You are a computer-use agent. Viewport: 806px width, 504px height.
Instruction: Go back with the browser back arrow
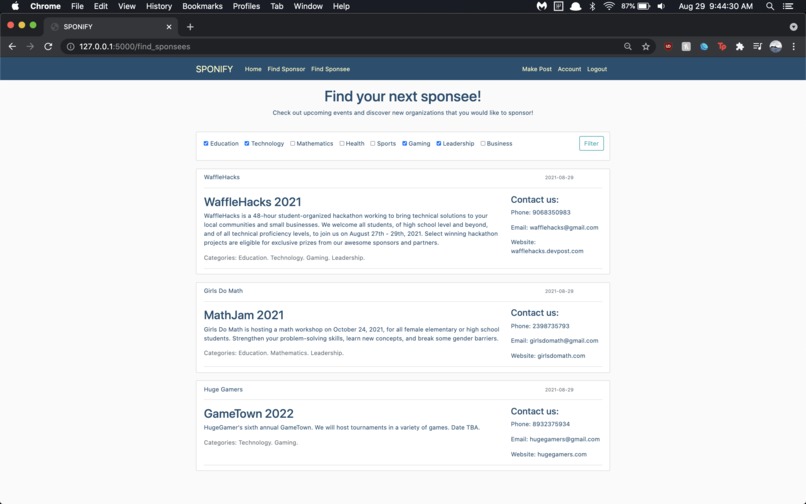point(12,46)
